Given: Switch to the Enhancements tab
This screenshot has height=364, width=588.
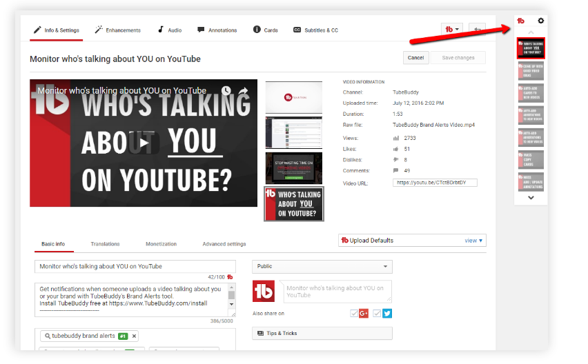Looking at the screenshot, I should pos(118,30).
